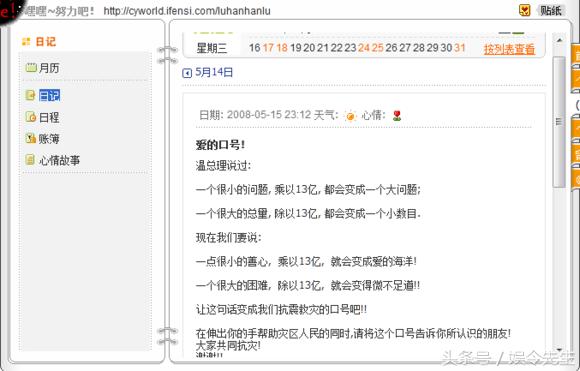Open 月历 calendar in the sidebar
Viewport: 580px width, 371px height.
(x=49, y=68)
